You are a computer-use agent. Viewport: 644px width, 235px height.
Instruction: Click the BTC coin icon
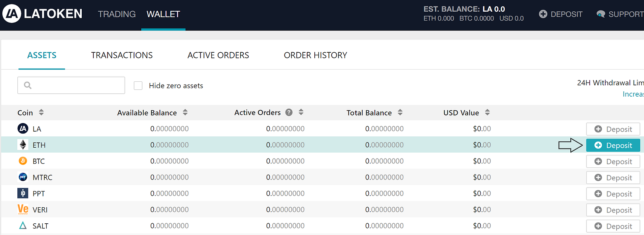tap(23, 161)
